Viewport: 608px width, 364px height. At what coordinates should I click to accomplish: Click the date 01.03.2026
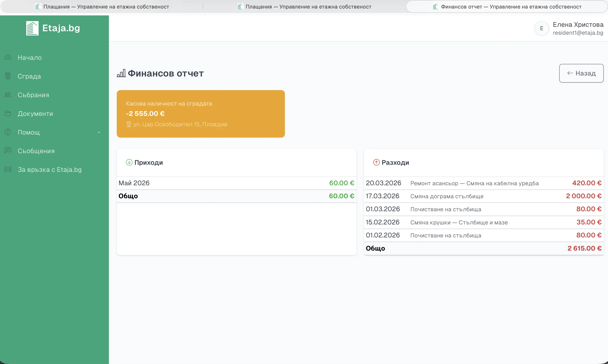[x=383, y=209]
